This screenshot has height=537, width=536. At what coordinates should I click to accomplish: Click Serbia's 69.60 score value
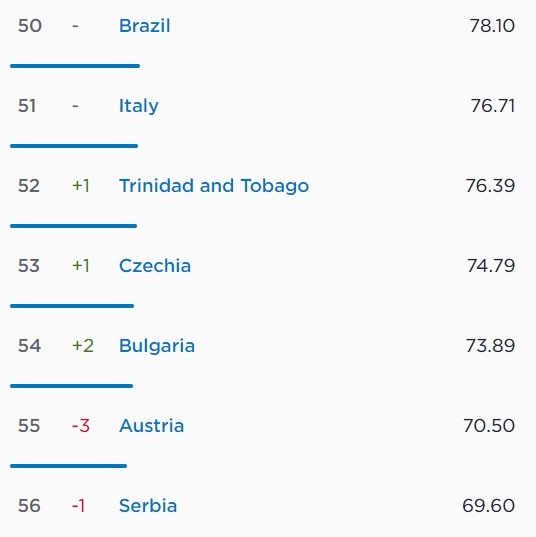pos(488,506)
